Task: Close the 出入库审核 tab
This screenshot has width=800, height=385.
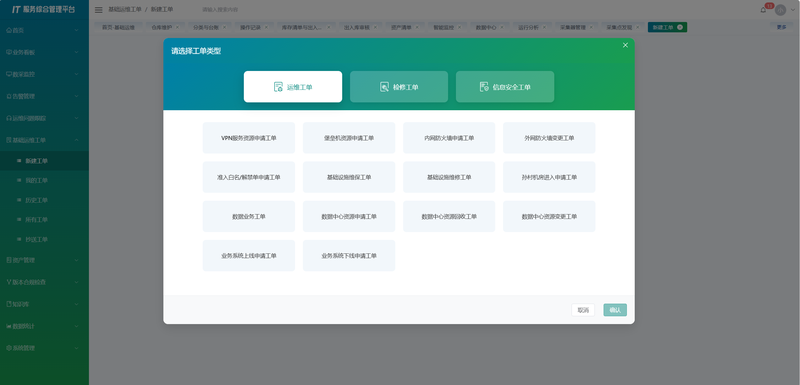Action: tap(375, 28)
